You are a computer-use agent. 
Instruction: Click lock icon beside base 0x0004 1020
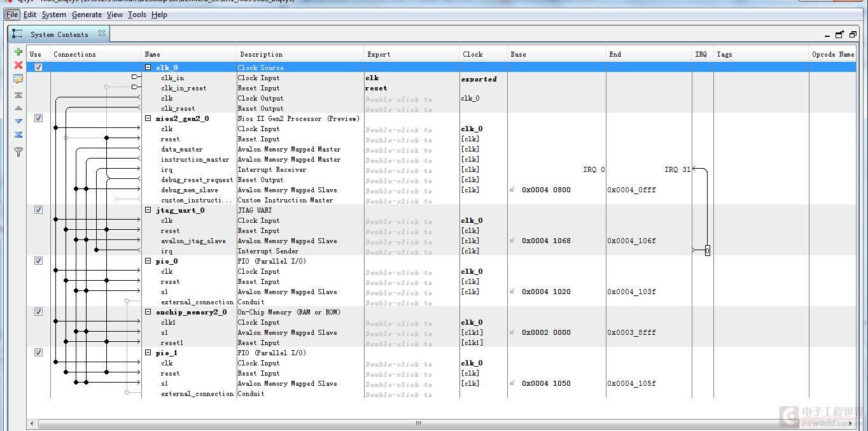[x=512, y=292]
